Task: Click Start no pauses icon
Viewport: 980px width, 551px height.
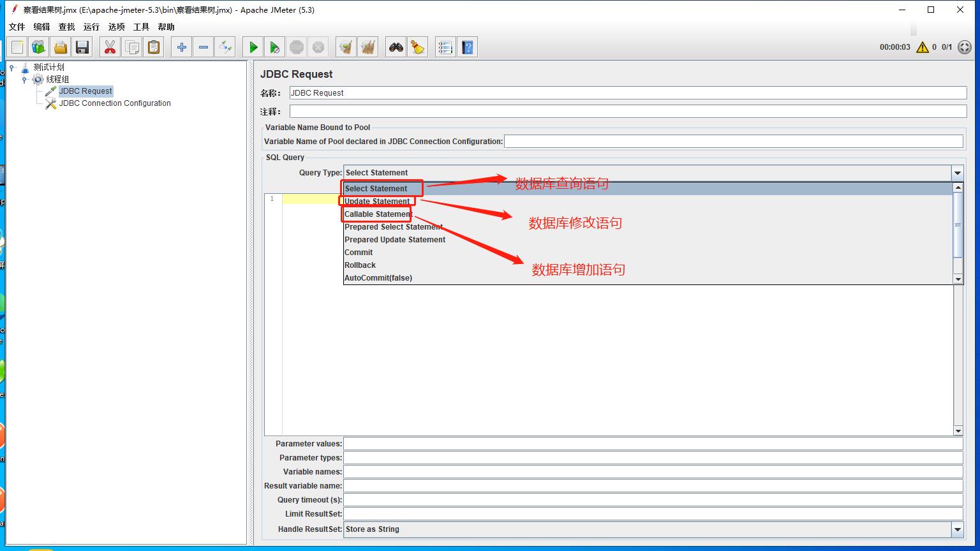Action: click(x=274, y=47)
